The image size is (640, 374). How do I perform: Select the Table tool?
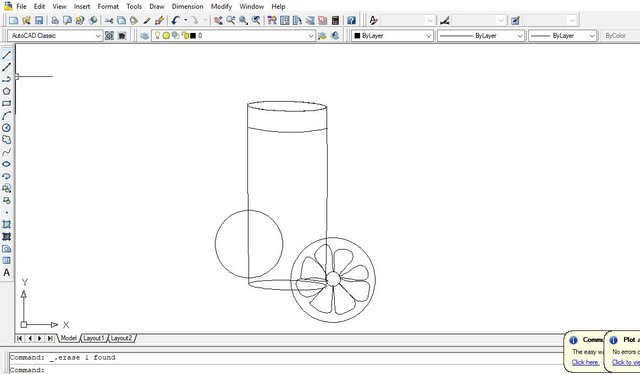7,260
